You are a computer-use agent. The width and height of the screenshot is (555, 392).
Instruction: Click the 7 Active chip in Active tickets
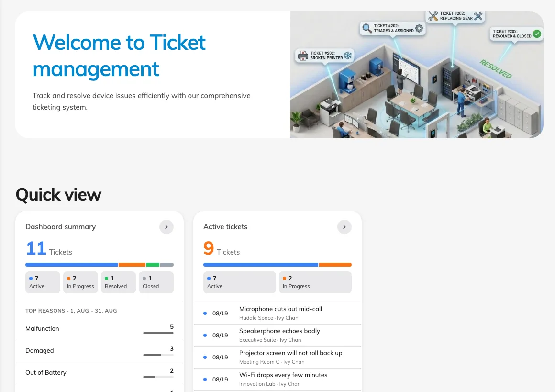[x=240, y=282]
